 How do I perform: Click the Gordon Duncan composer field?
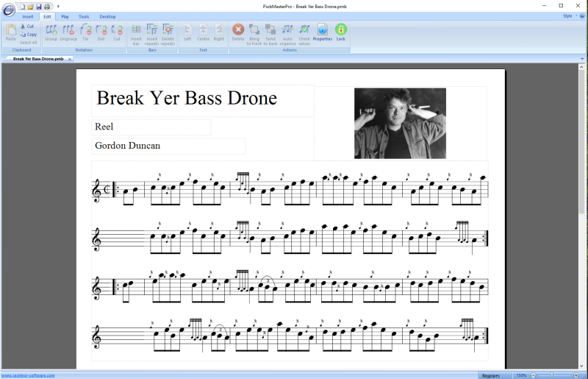click(168, 146)
